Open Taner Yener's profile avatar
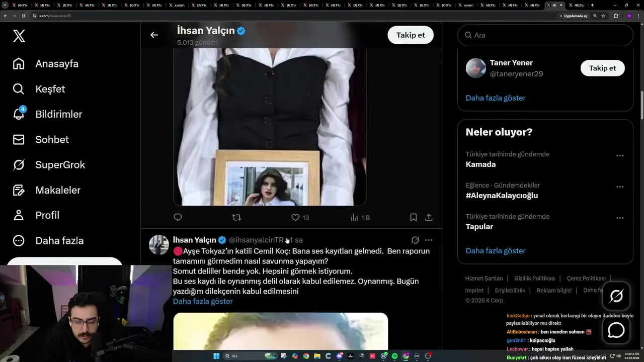644x362 pixels. click(475, 68)
